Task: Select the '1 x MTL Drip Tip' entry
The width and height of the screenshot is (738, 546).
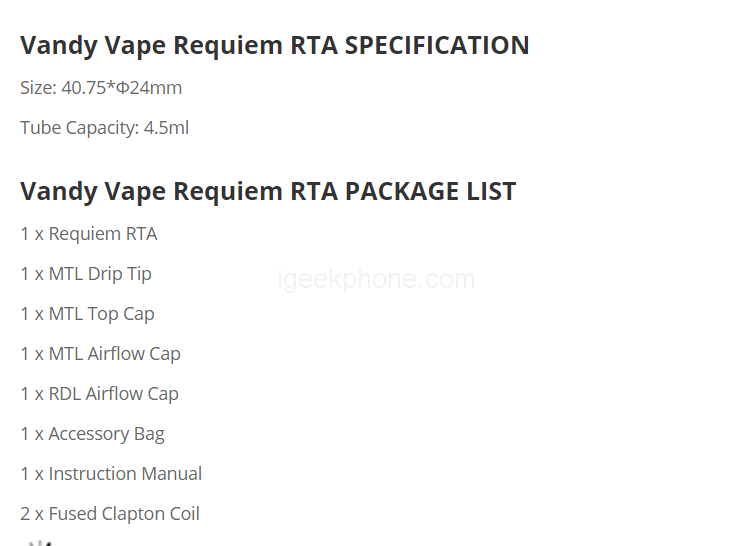Action: 86,274
